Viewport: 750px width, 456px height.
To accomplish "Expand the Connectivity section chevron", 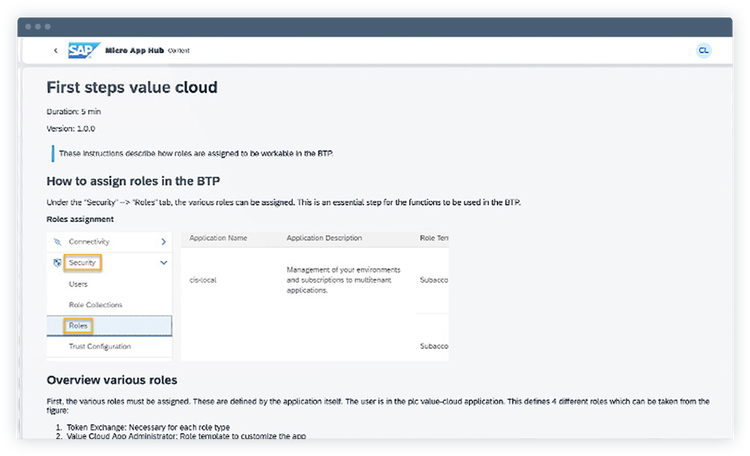I will 164,242.
